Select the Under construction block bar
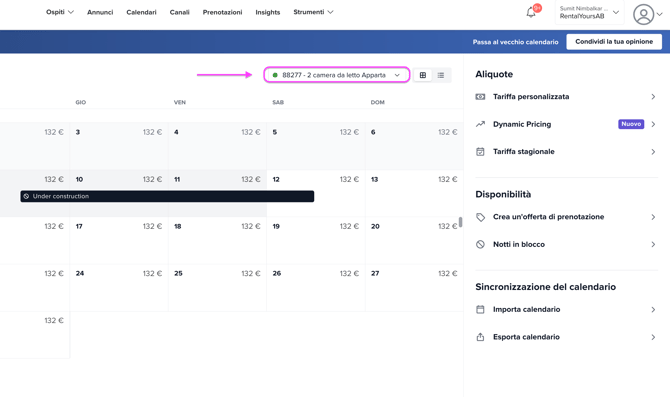Image resolution: width=670 pixels, height=397 pixels. [x=167, y=196]
